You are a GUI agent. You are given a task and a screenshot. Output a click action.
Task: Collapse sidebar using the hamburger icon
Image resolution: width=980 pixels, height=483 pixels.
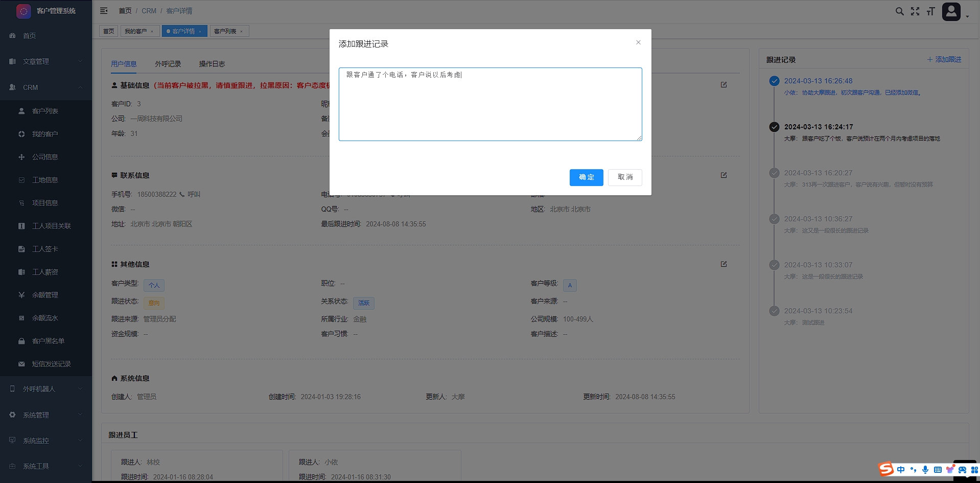pyautogui.click(x=104, y=11)
